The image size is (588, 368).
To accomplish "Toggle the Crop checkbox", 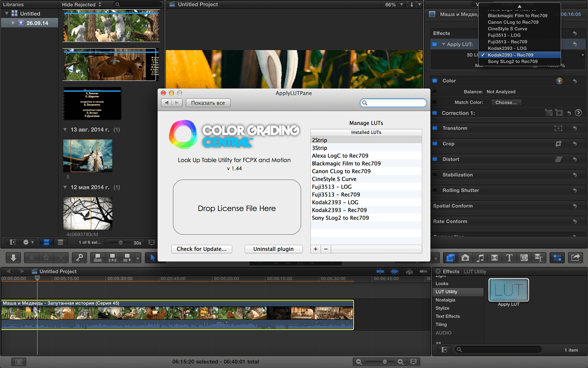I will 435,144.
